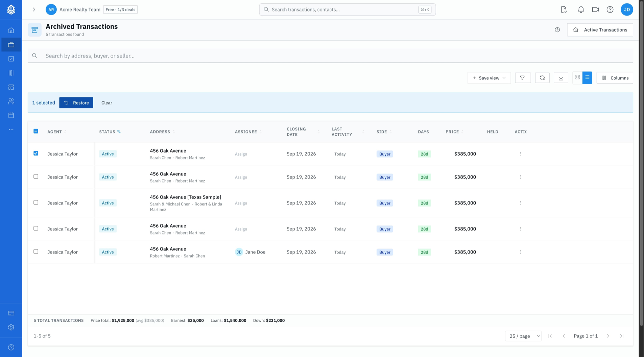Image resolution: width=644 pixels, height=357 pixels.
Task: Sort by the Side column
Action: click(x=384, y=132)
